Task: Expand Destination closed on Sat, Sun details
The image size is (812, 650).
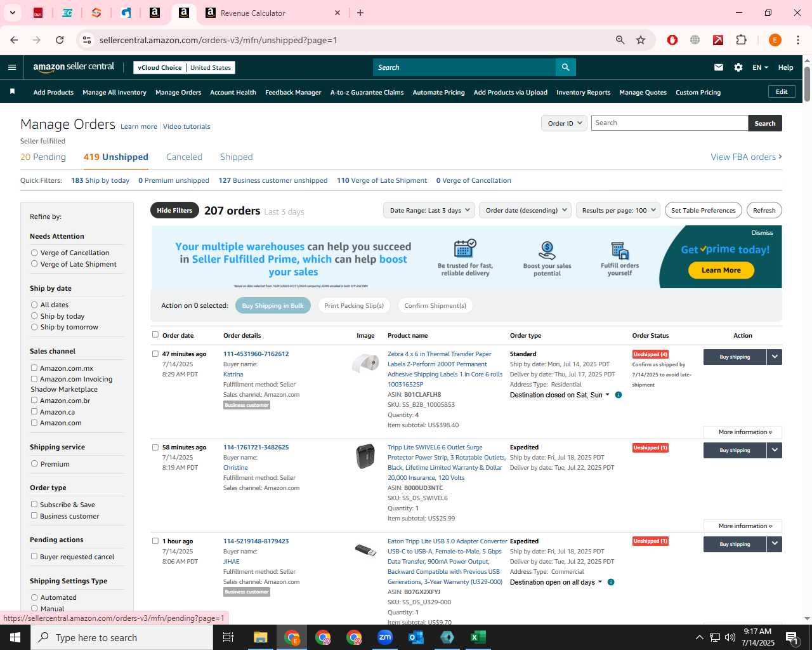Action: click(x=560, y=395)
